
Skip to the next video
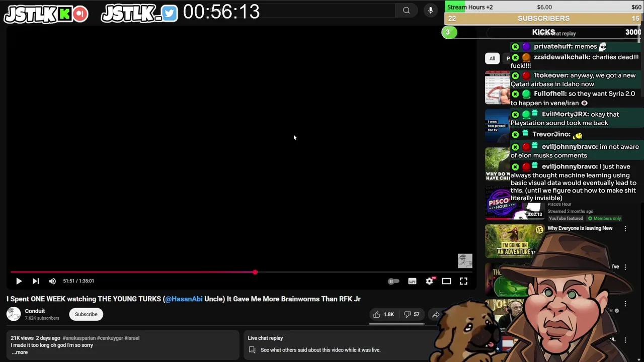pos(36,281)
